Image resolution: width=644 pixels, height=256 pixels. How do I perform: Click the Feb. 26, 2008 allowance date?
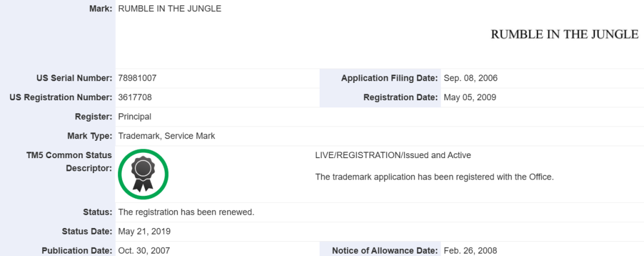click(470, 251)
